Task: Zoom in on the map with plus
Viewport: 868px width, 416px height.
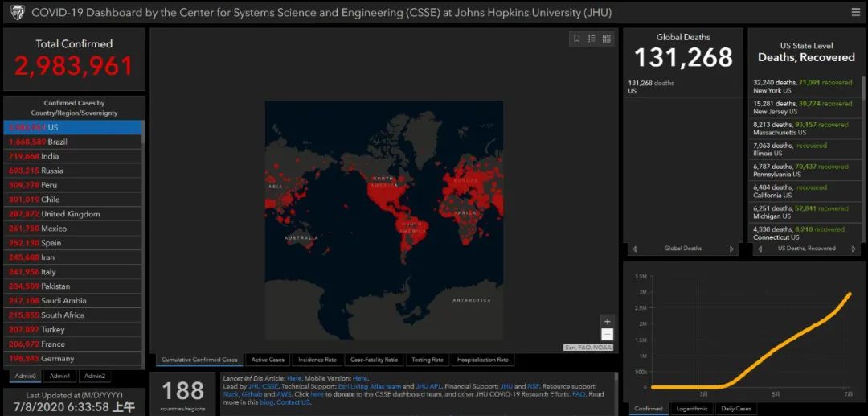Action: click(608, 322)
